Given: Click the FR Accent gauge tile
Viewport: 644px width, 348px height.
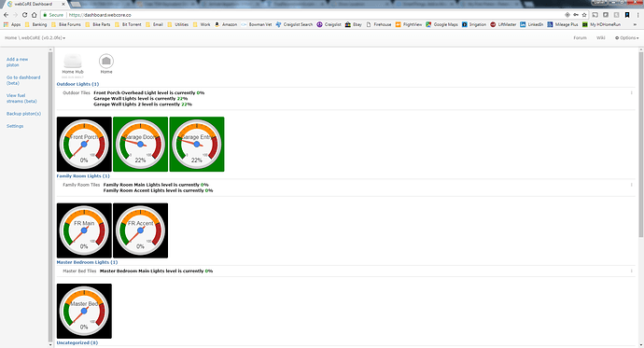Looking at the screenshot, I should [x=140, y=230].
